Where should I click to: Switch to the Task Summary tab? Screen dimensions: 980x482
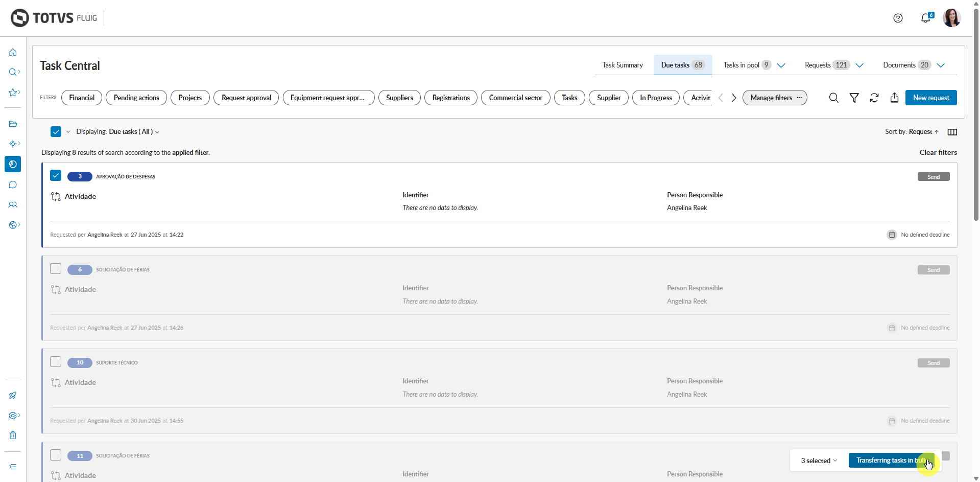coord(623,65)
